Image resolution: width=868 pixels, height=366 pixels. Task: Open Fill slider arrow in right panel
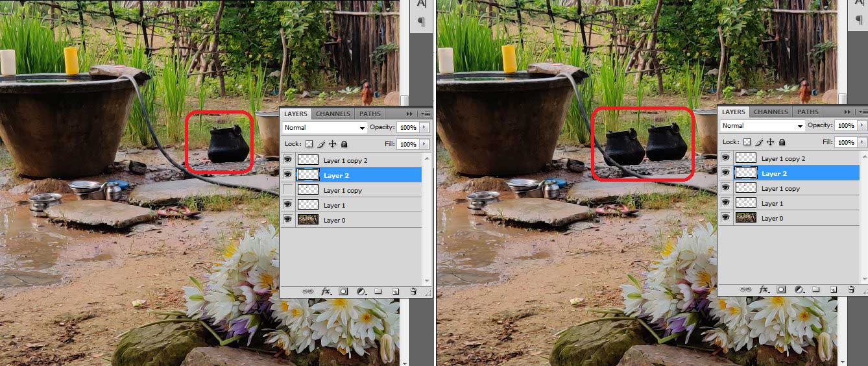862,142
